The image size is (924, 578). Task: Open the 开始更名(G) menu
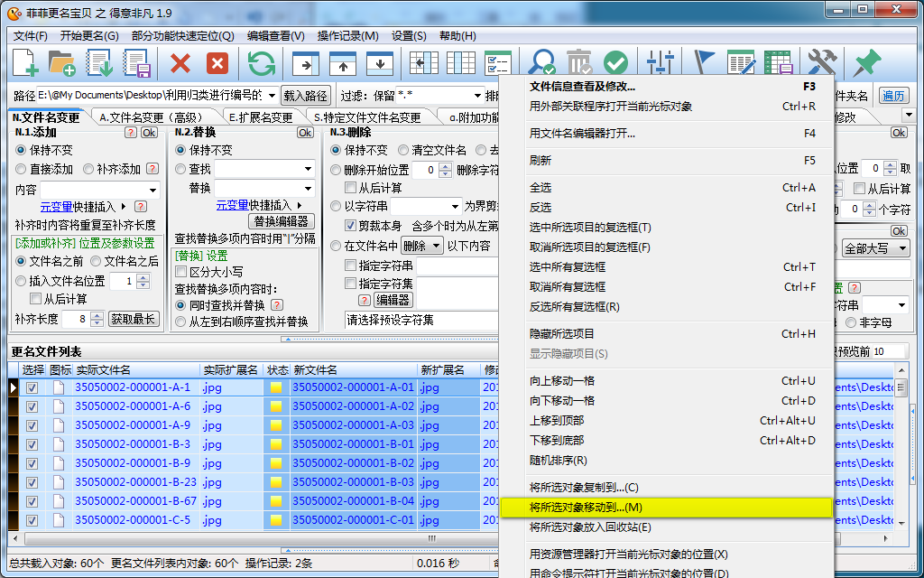89,36
